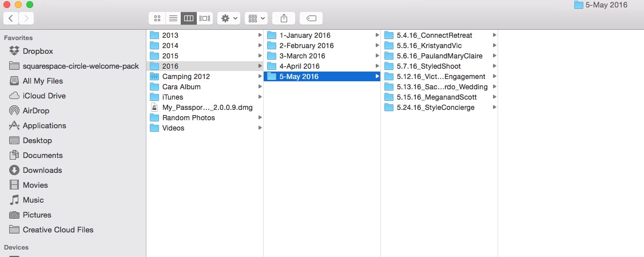Open Documents in the sidebar
This screenshot has width=644, height=257.
point(43,155)
